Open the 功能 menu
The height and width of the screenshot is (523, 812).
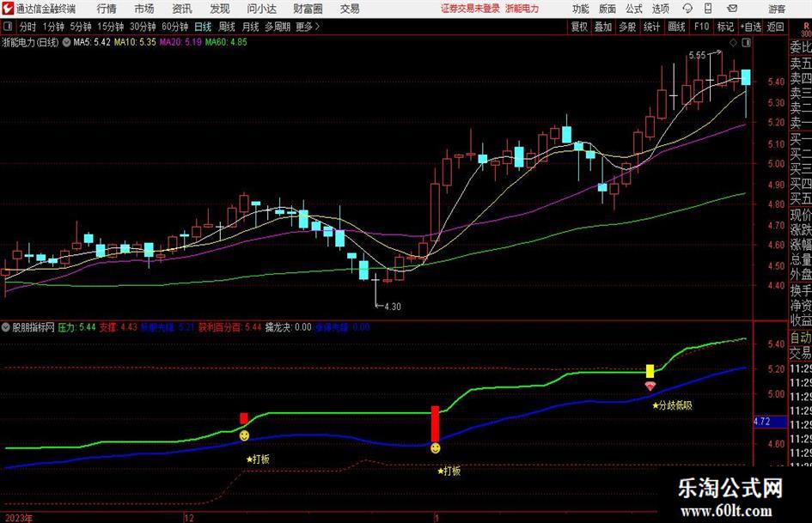point(581,9)
